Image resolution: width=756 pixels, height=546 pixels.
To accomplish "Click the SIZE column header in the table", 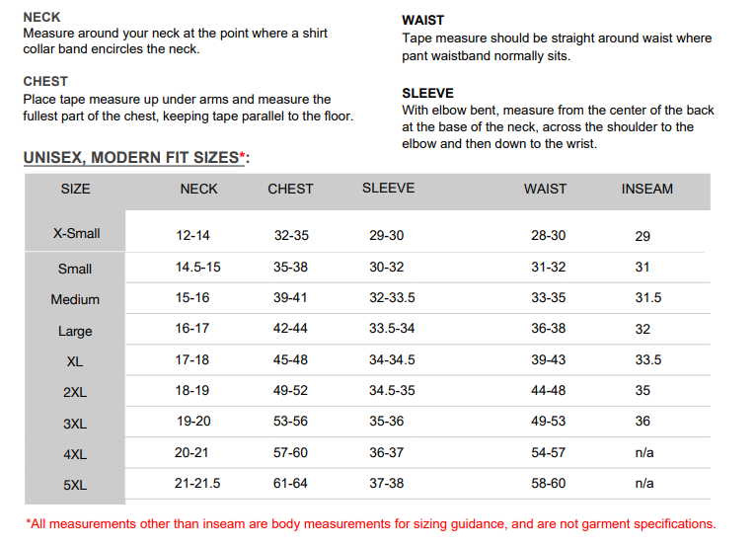I will (75, 189).
